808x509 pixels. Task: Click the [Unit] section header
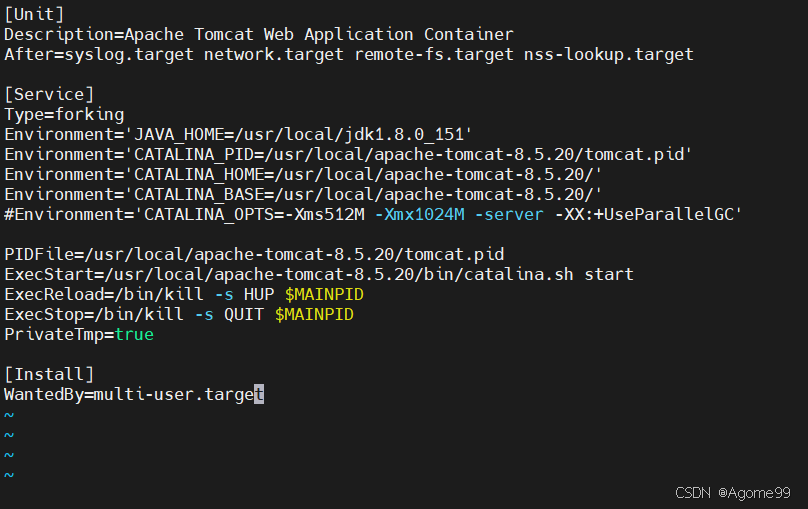34,14
